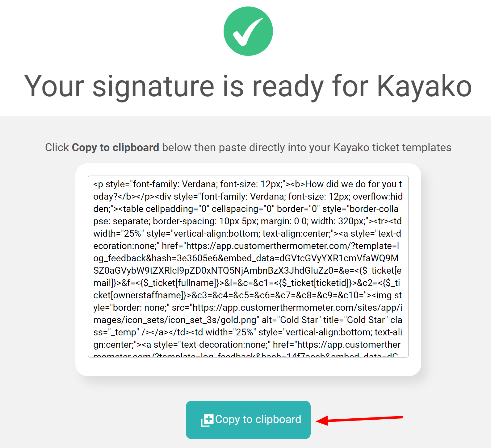The height and width of the screenshot is (448, 491).
Task: Hit the 'Copy to clipboard' button label
Action: pos(258,419)
